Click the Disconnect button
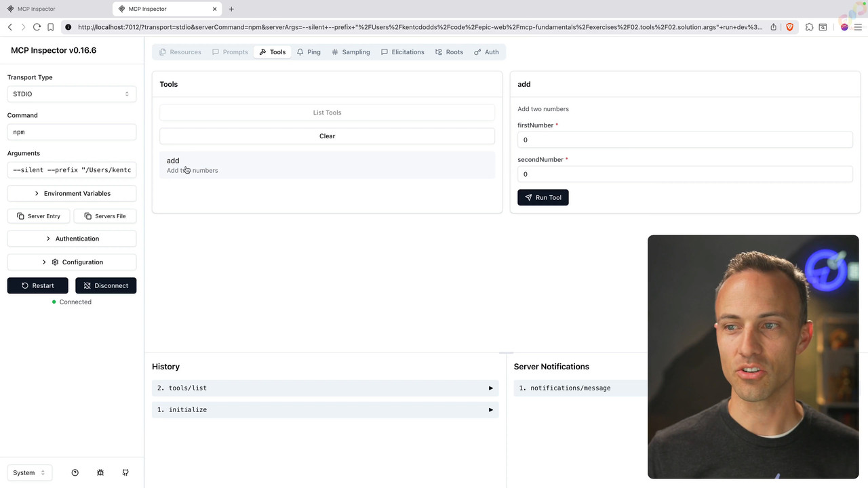 106,285
